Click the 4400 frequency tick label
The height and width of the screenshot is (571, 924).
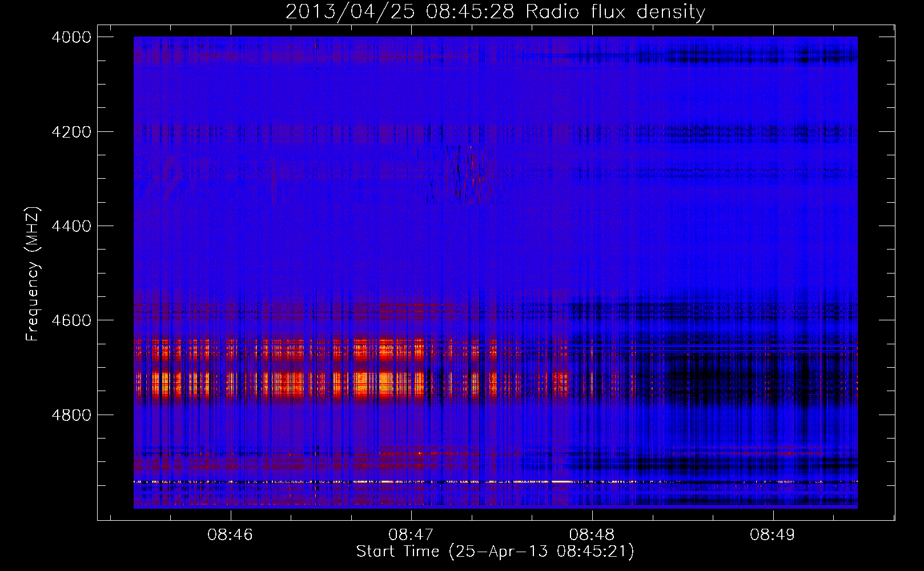pyautogui.click(x=71, y=226)
